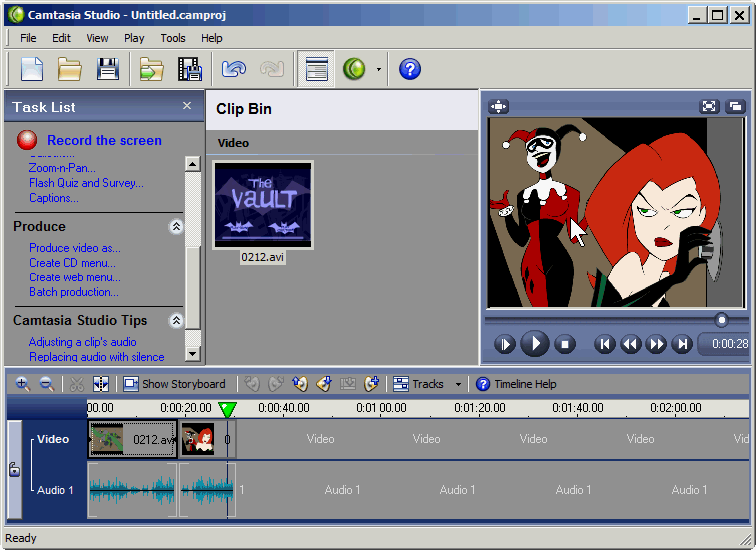Click the Fade in audio icon
Image resolution: width=756 pixels, height=550 pixels.
(252, 384)
